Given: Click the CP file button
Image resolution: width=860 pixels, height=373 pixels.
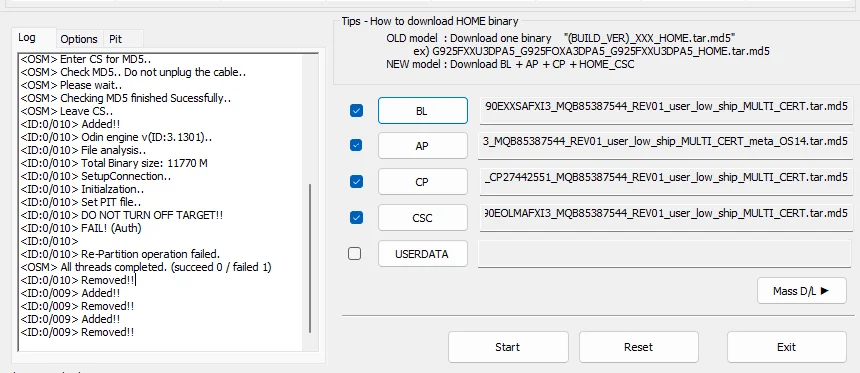Looking at the screenshot, I should pyautogui.click(x=422, y=182).
